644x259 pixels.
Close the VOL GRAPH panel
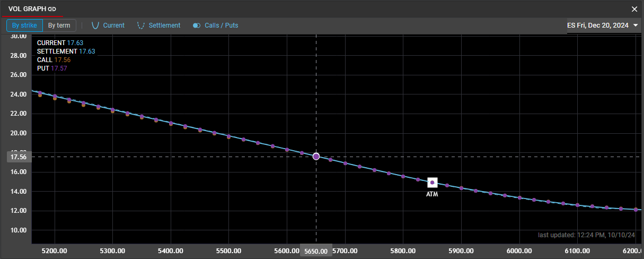634,9
